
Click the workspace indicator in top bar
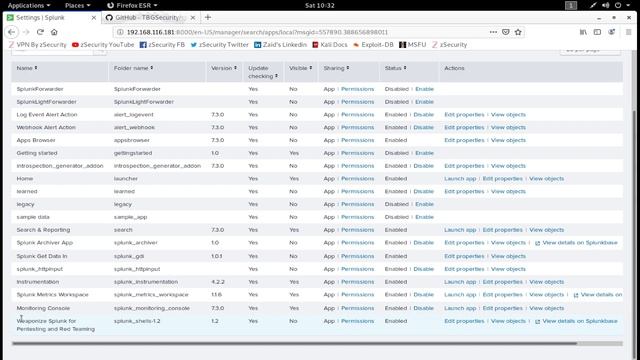(x=571, y=5)
